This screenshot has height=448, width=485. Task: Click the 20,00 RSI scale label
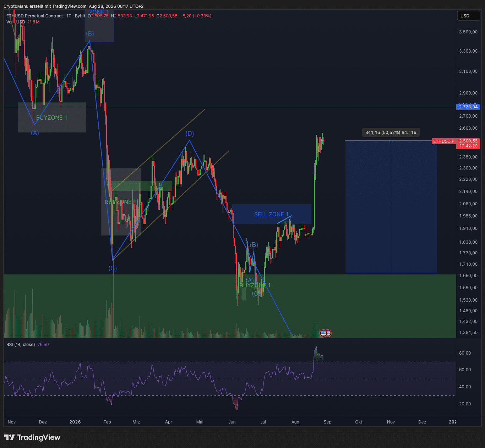pos(465,404)
